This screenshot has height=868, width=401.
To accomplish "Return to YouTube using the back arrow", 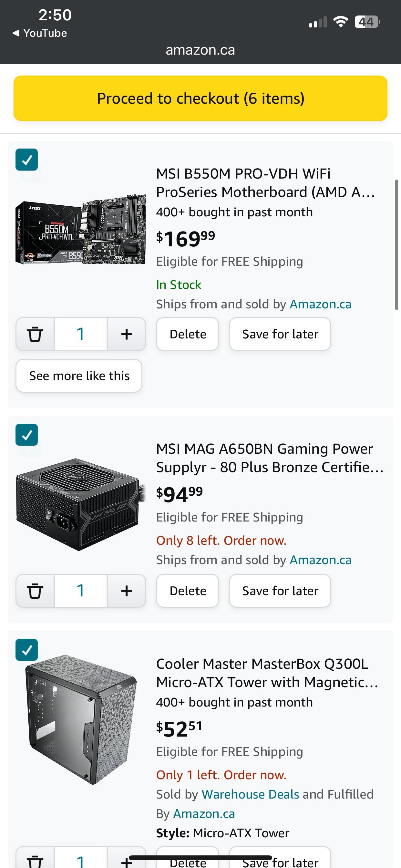I will [38, 33].
